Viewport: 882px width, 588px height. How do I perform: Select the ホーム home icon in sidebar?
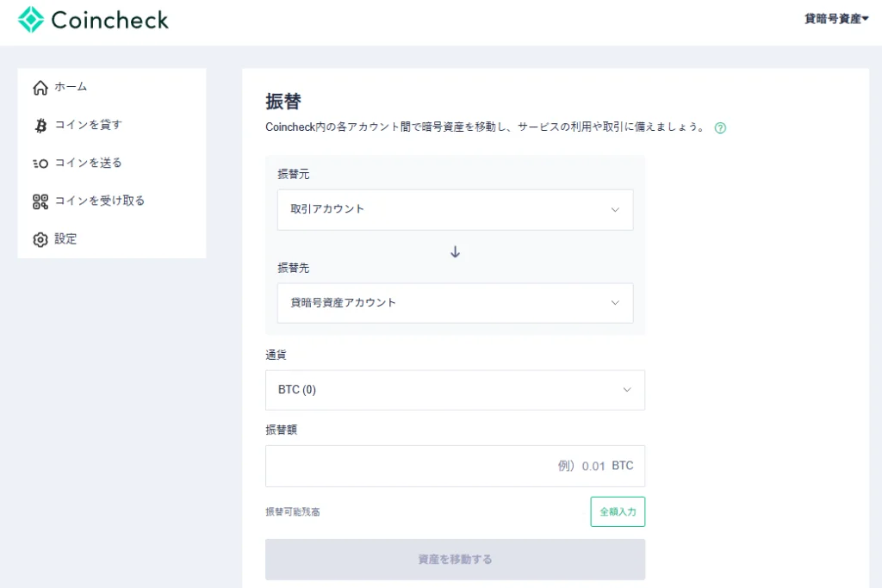click(39, 87)
